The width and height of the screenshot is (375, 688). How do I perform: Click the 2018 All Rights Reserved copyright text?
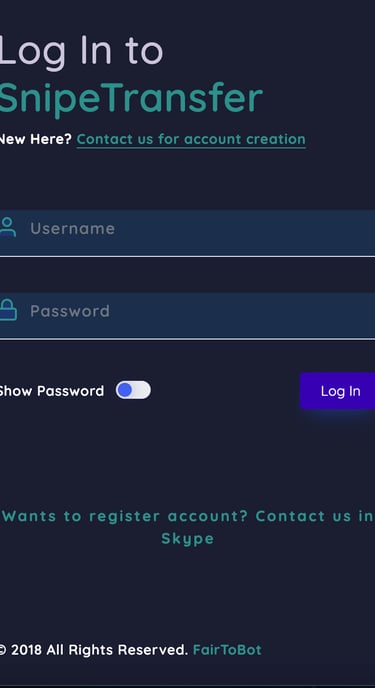[x=93, y=649]
